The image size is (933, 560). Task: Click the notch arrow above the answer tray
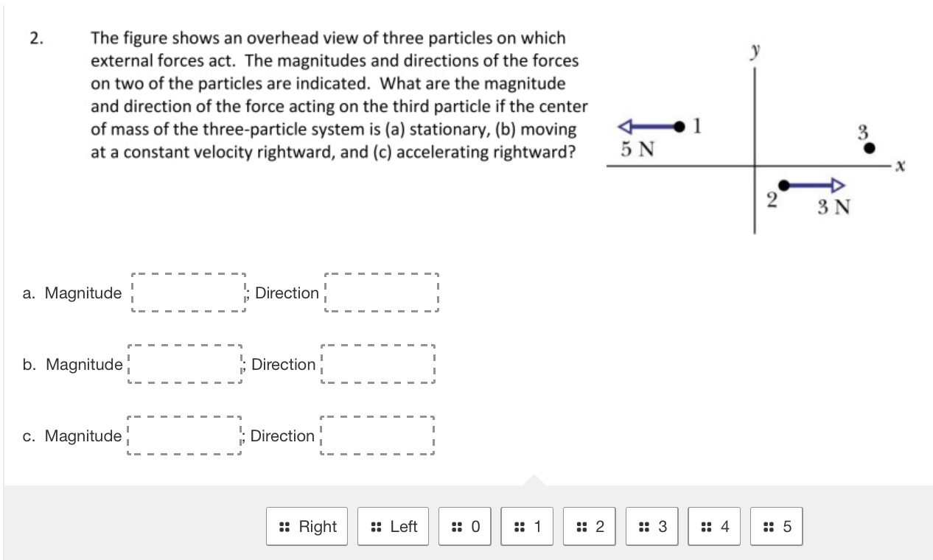click(x=534, y=479)
